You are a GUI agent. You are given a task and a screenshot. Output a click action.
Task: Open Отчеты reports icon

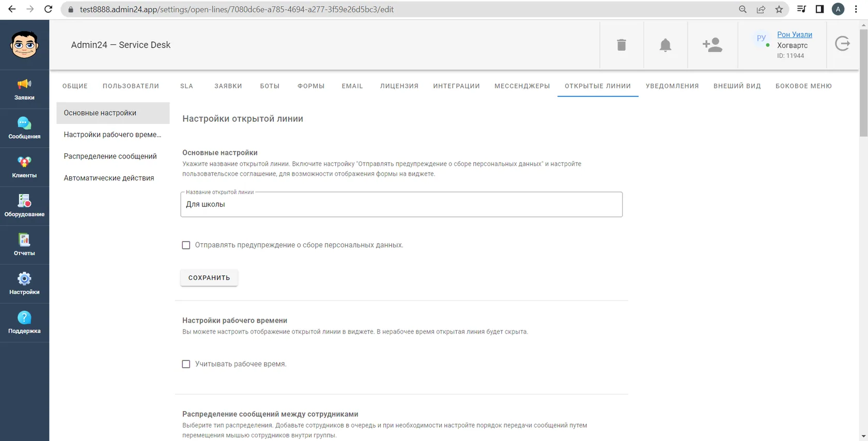(24, 245)
